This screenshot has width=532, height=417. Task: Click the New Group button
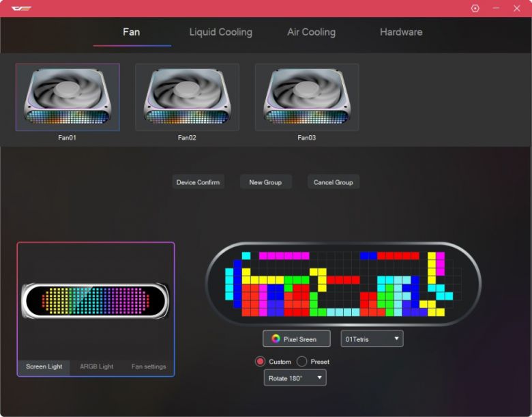point(265,182)
